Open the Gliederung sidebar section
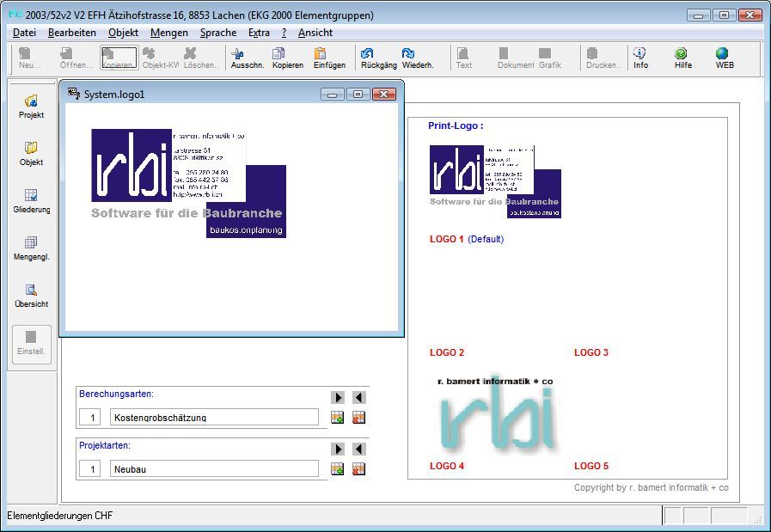This screenshot has height=532, width=771. 32,201
